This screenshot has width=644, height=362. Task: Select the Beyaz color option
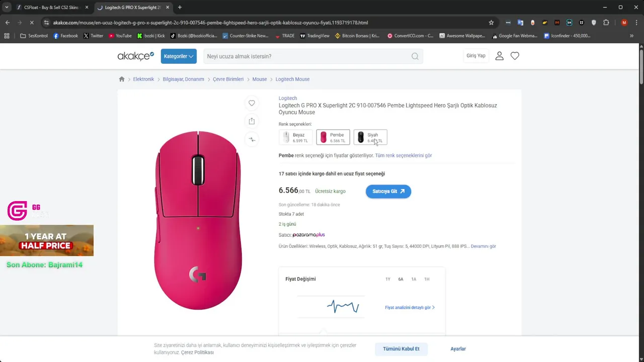coord(295,137)
